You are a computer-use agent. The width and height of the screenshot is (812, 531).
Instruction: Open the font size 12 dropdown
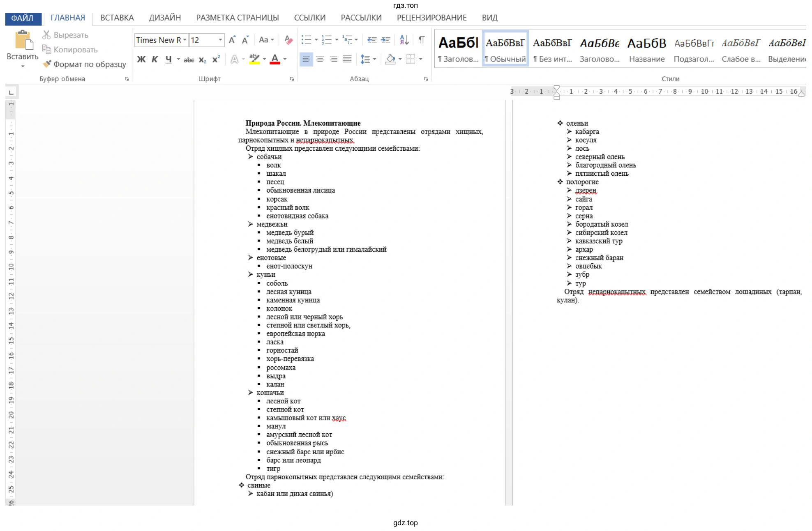pos(220,40)
